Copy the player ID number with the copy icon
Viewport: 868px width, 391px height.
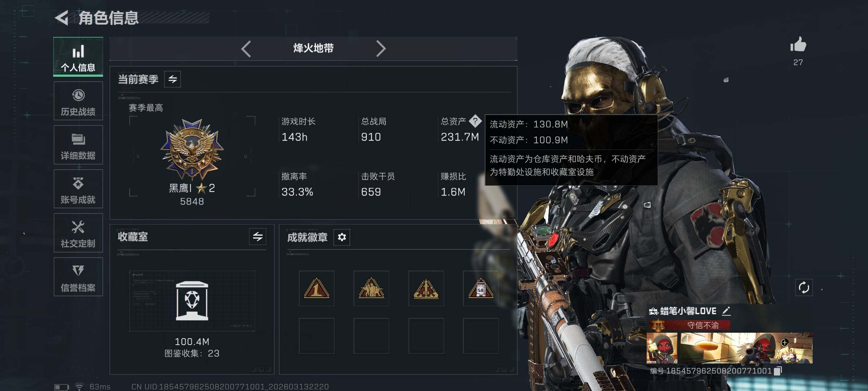click(x=778, y=371)
